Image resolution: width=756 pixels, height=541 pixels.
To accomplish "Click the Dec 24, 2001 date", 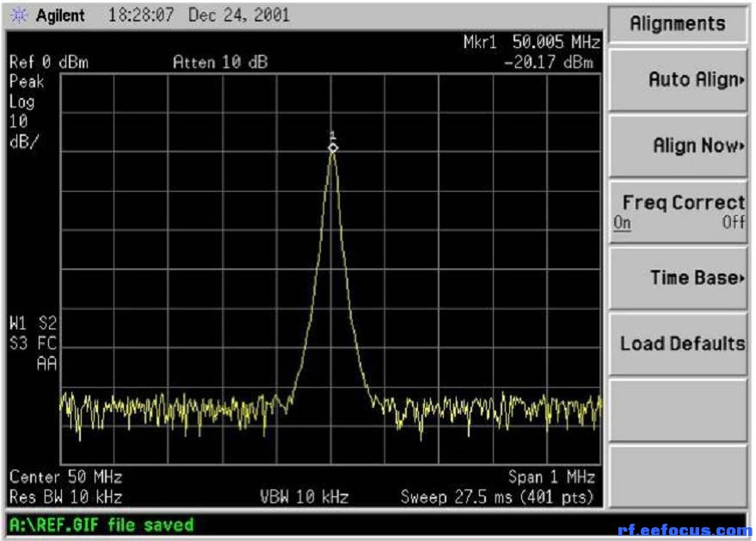I will pyautogui.click(x=239, y=15).
